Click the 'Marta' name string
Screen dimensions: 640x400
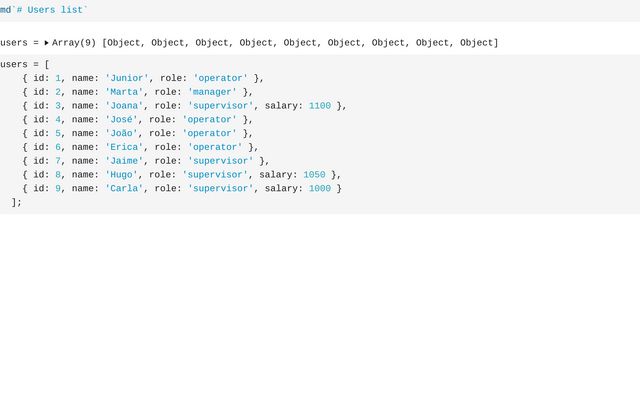click(124, 92)
